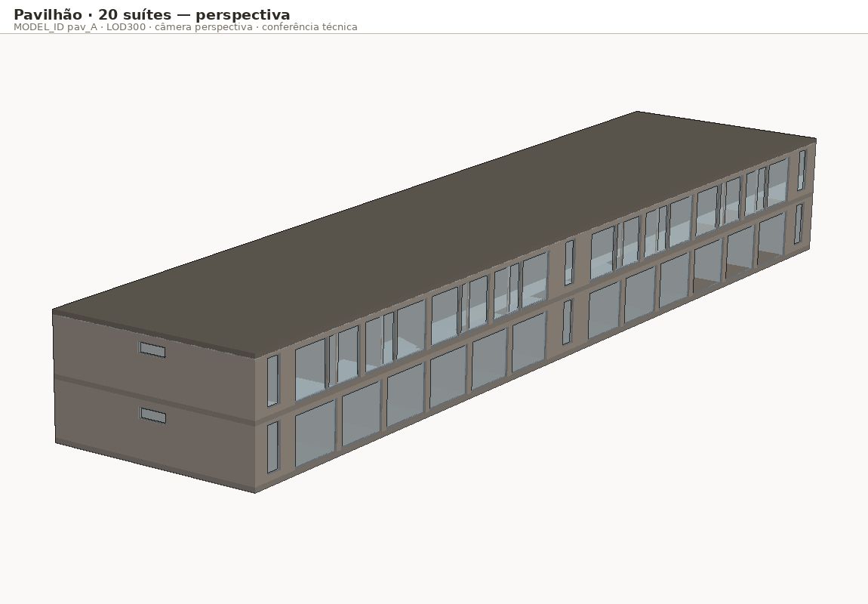Select the narrow upper-floor window at the far end
Image resolution: width=868 pixels, height=604 pixels.
coord(801,170)
